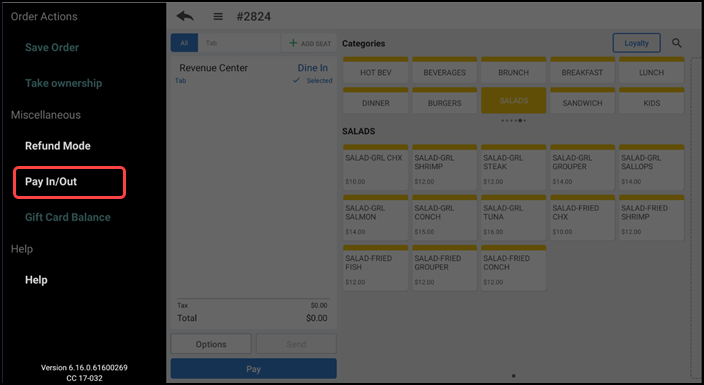
Task: Click the category page indicator dots
Action: [514, 120]
